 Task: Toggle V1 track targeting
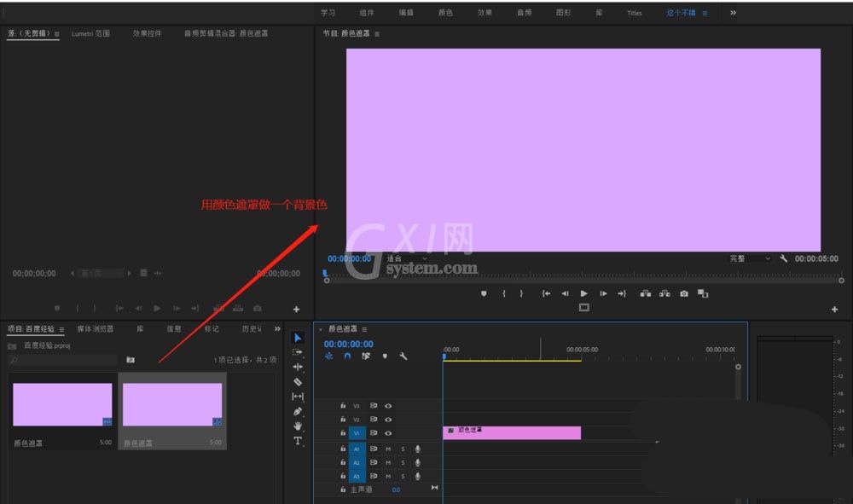(357, 433)
